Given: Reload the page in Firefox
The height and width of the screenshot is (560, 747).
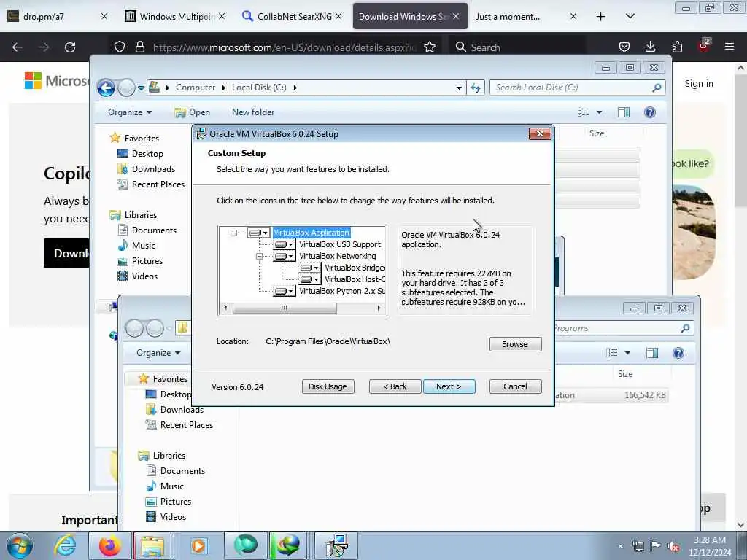Looking at the screenshot, I should [x=70, y=47].
